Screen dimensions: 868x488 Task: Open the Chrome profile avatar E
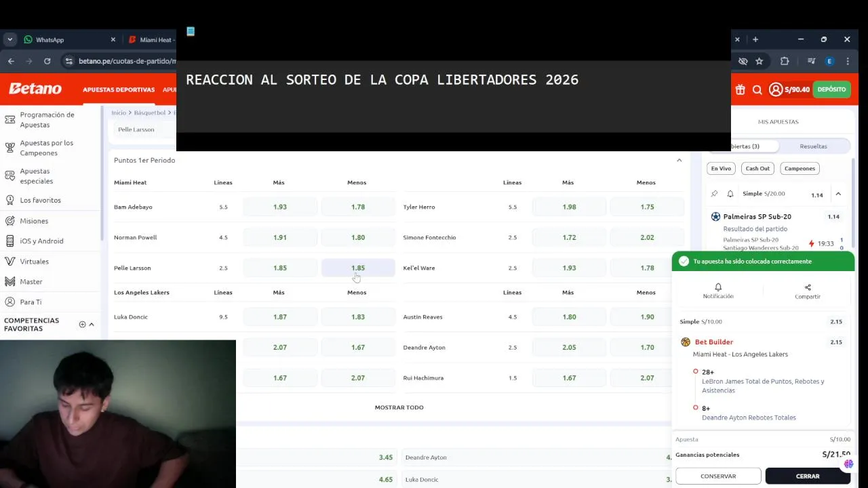(x=829, y=61)
